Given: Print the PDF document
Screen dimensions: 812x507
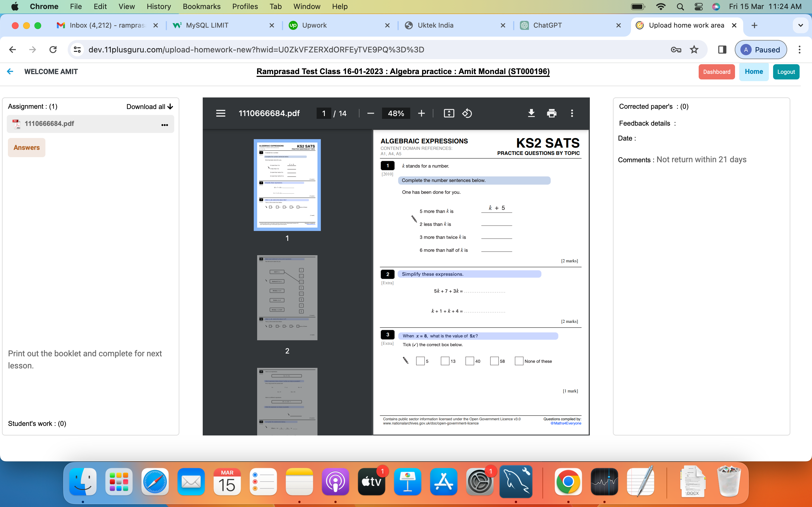Looking at the screenshot, I should pyautogui.click(x=551, y=113).
